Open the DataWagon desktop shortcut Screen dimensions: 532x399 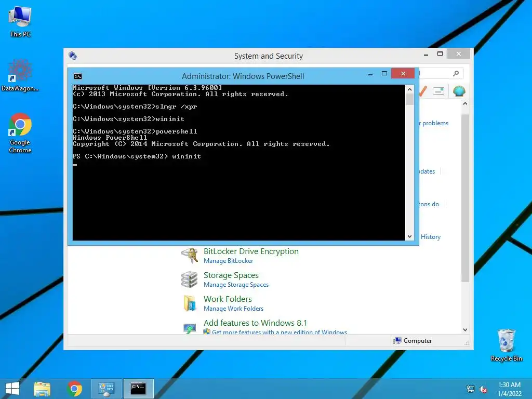pos(20,75)
